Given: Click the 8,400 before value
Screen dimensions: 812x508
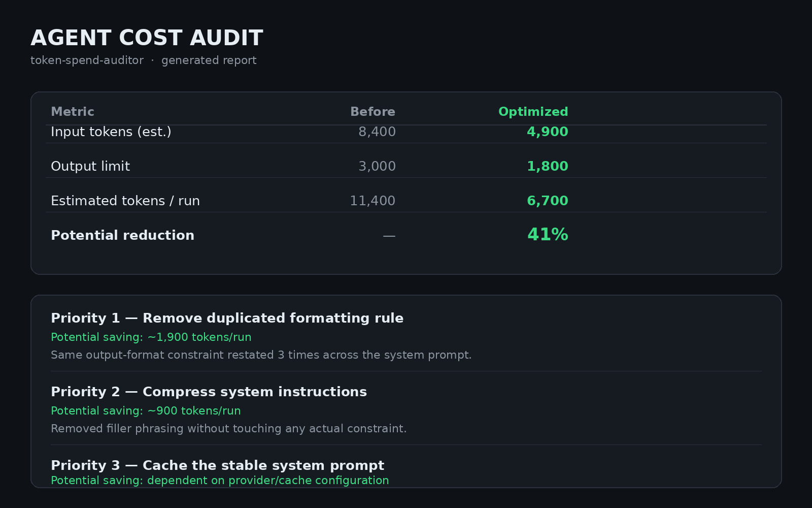Looking at the screenshot, I should 377,132.
